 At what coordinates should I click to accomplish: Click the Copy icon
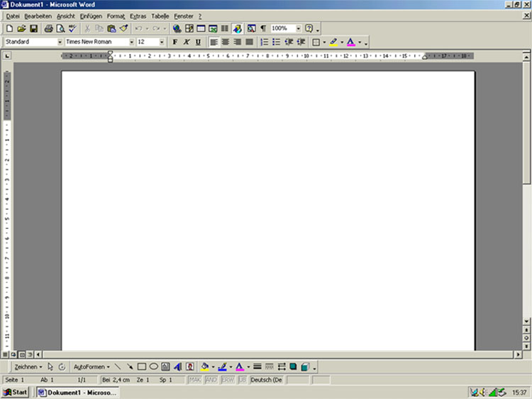pos(99,28)
